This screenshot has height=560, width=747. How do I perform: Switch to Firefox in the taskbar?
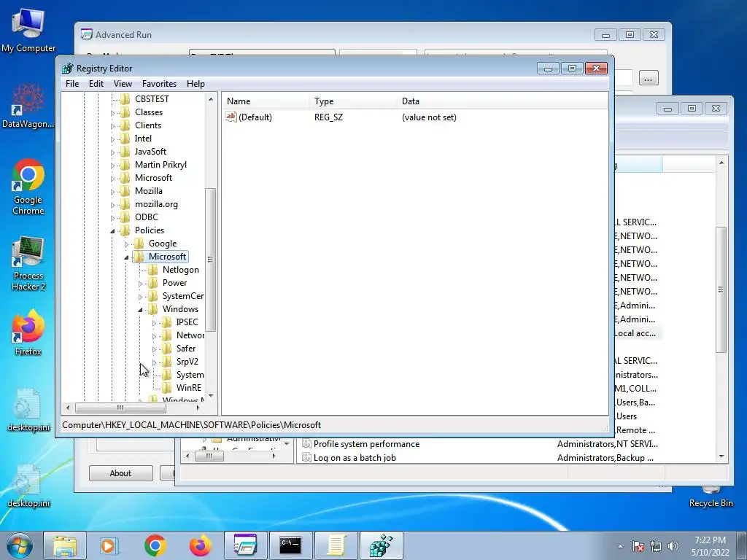tap(200, 545)
